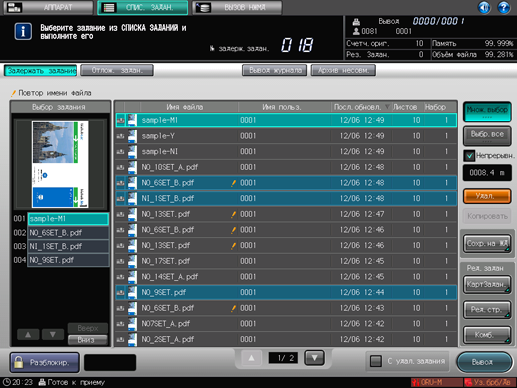This screenshot has width=517, height=388.
Task: Click the Сохр. на ЖД button
Action: (x=487, y=244)
